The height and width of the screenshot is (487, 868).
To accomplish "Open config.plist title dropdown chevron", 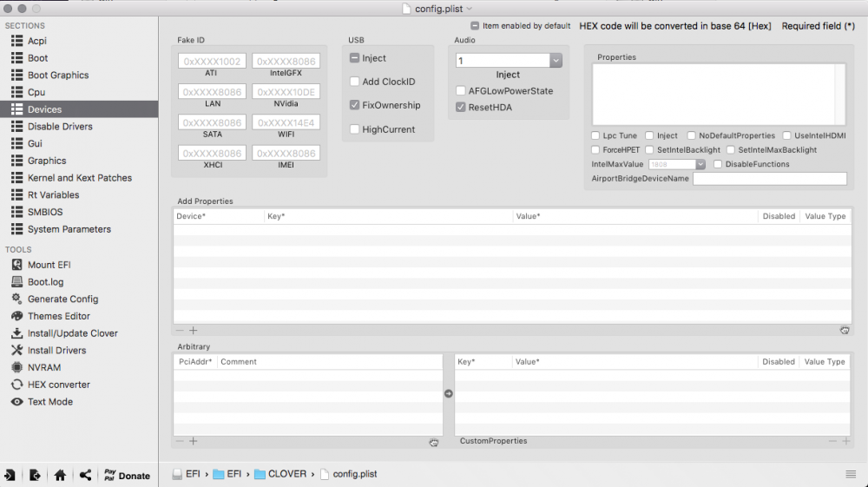I will [470, 9].
